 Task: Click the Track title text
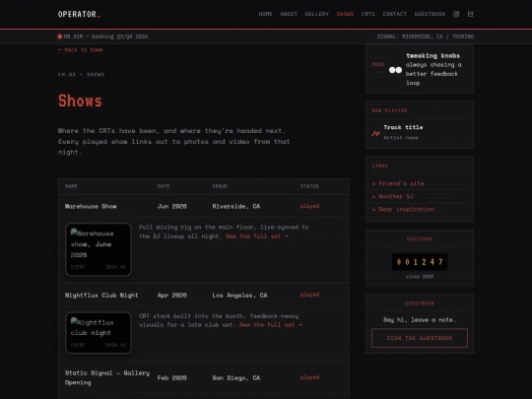(403, 127)
